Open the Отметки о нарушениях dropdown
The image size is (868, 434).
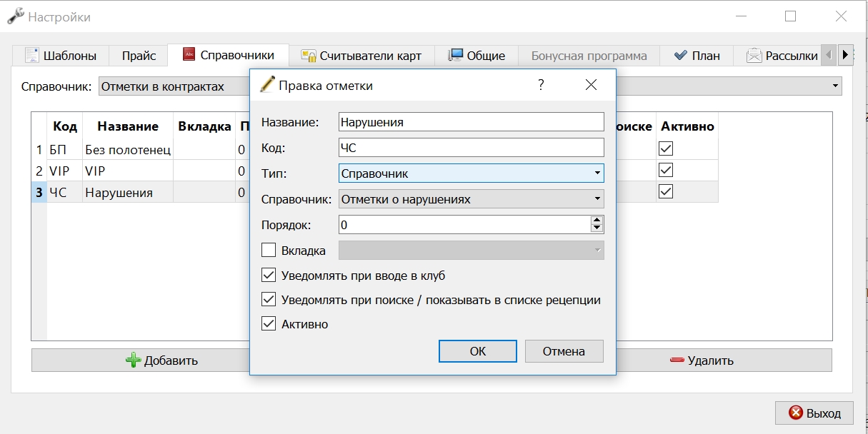[471, 199]
